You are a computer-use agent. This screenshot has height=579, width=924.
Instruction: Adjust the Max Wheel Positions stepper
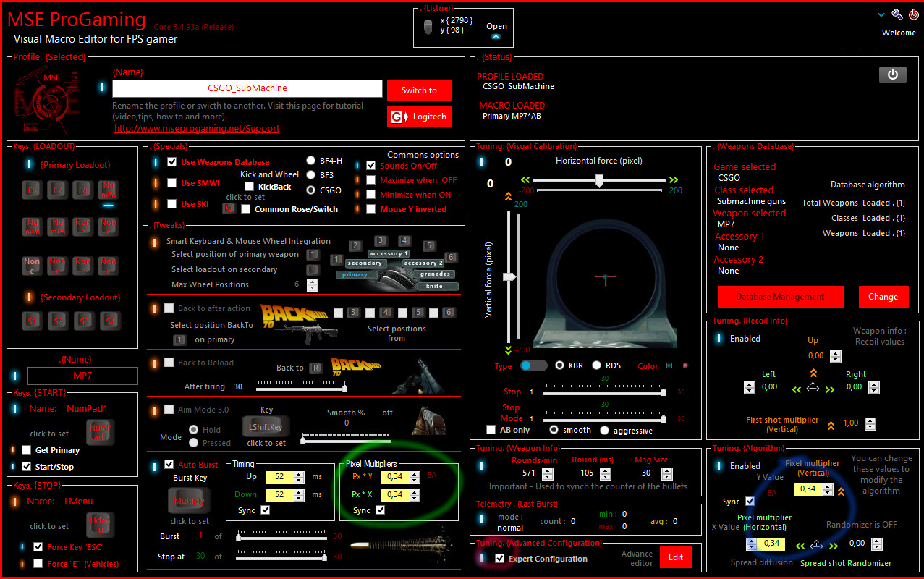pos(313,284)
